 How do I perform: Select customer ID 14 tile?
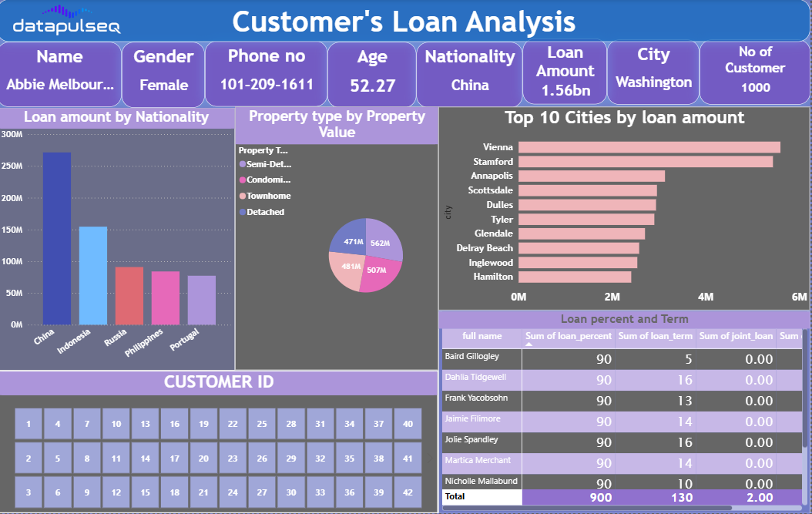pos(146,458)
